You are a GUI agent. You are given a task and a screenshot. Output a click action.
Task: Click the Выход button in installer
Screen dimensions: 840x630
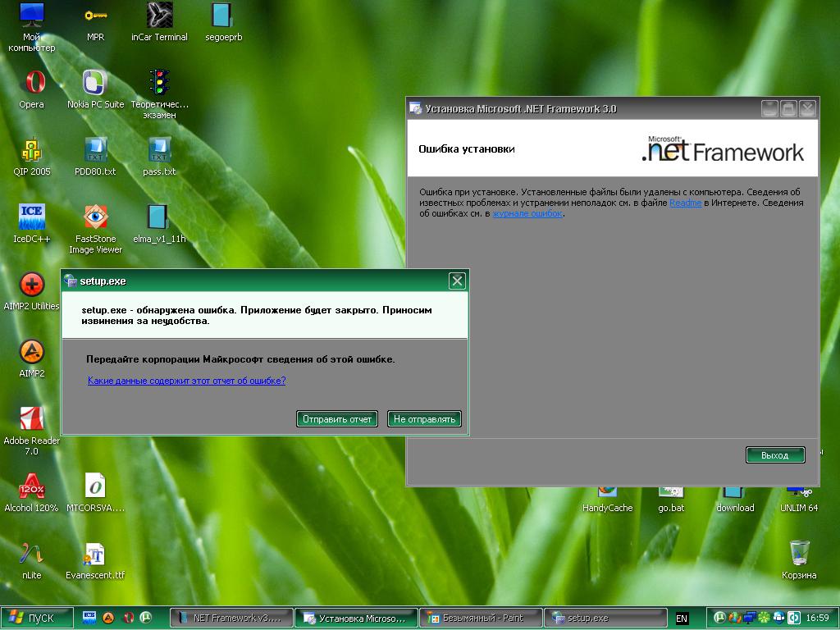point(774,455)
